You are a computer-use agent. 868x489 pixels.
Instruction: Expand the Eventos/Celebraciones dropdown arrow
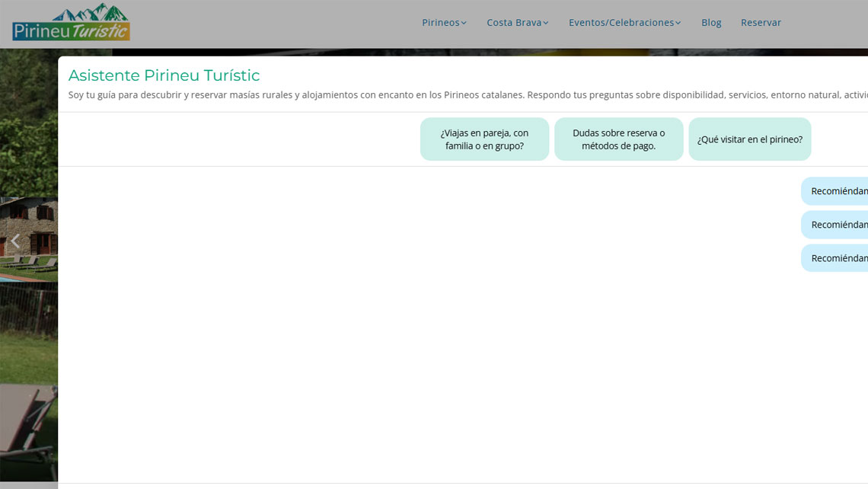tap(678, 23)
